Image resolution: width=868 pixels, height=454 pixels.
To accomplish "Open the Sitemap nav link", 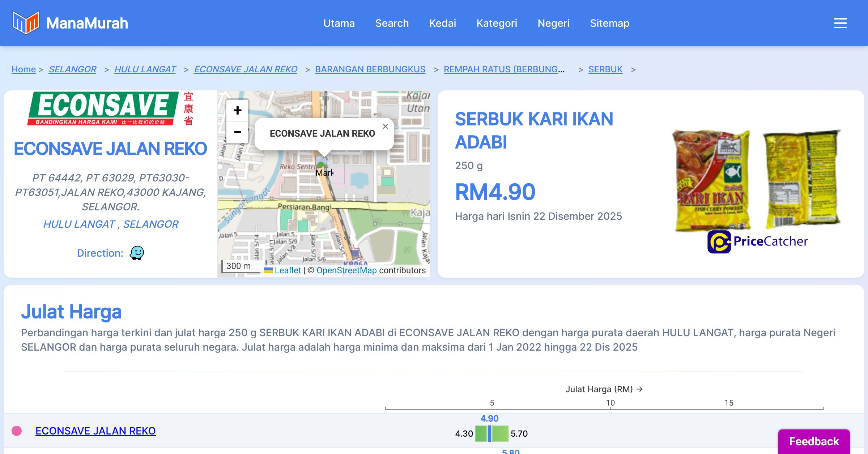I will click(x=609, y=23).
